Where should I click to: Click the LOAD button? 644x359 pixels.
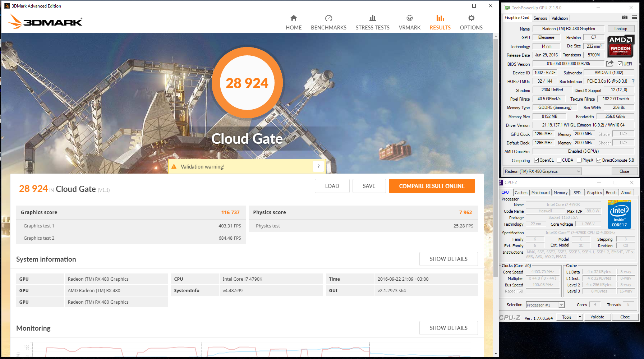332,186
